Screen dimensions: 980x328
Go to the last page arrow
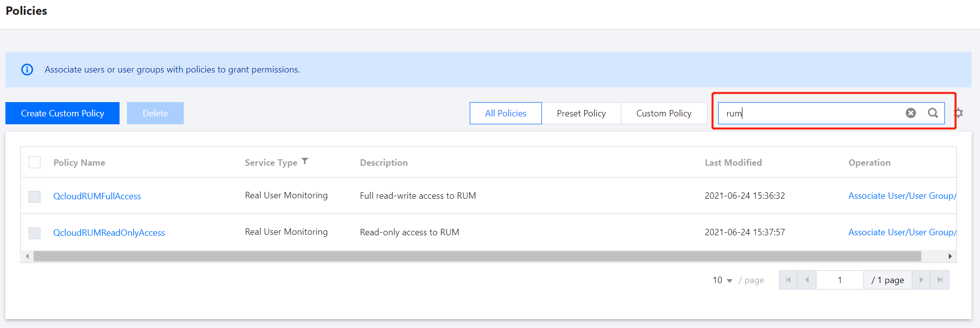[x=939, y=280]
